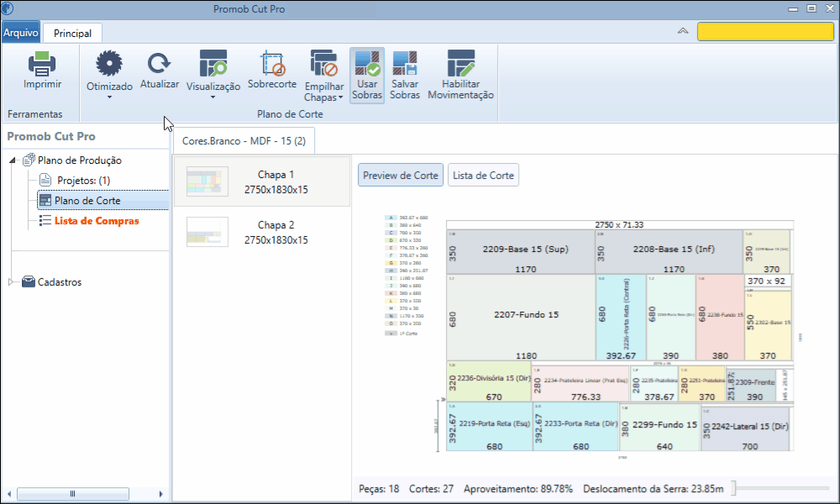This screenshot has height=504, width=840.
Task: Click the Visualização icon
Action: click(213, 64)
